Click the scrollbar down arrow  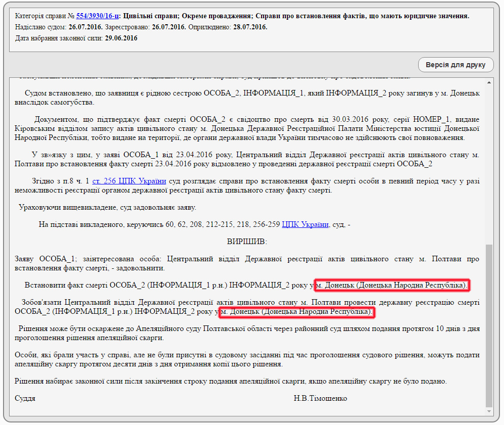(x=488, y=412)
